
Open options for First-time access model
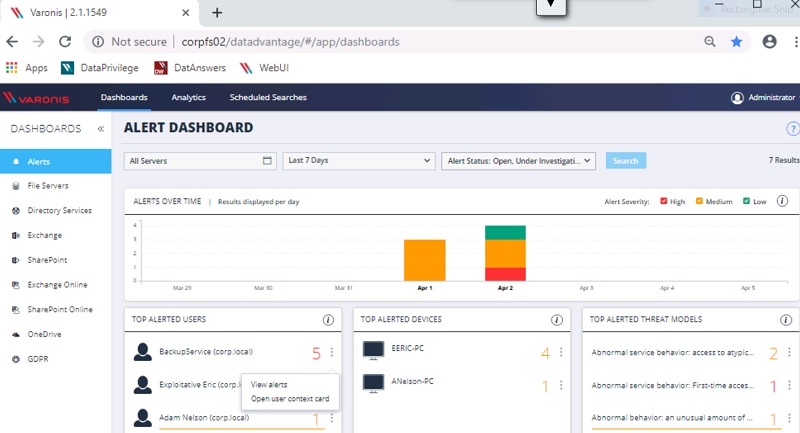click(x=789, y=385)
